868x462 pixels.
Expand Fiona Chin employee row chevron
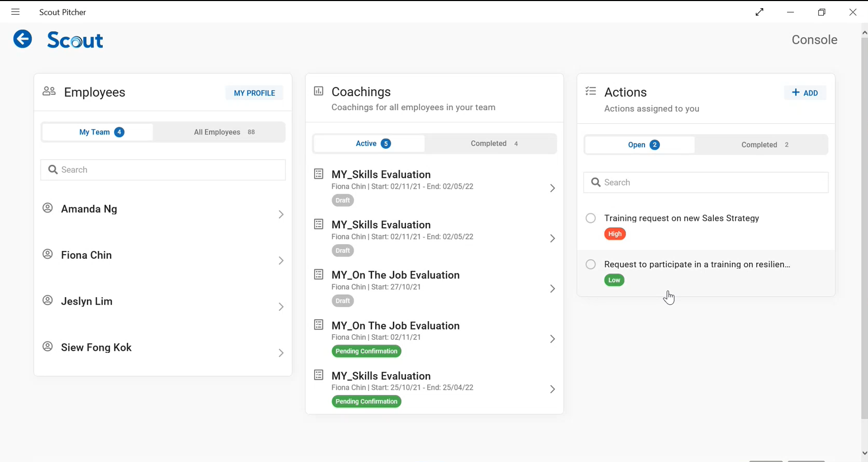coord(281,261)
